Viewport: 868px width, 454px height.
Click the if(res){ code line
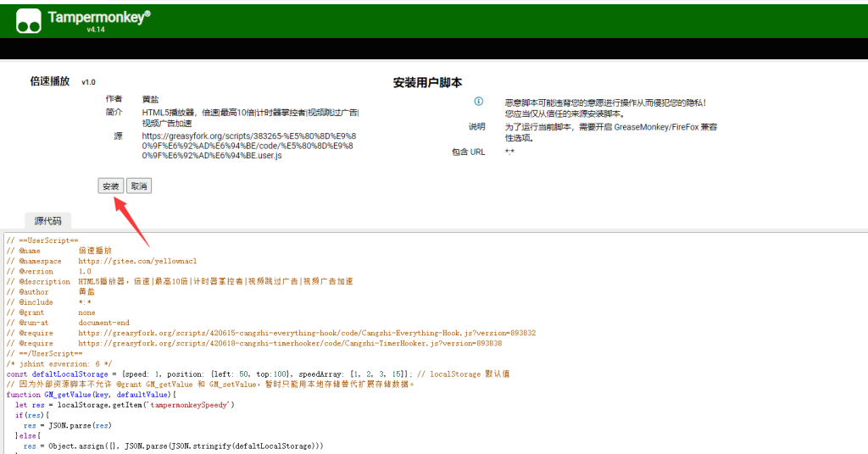(32, 415)
